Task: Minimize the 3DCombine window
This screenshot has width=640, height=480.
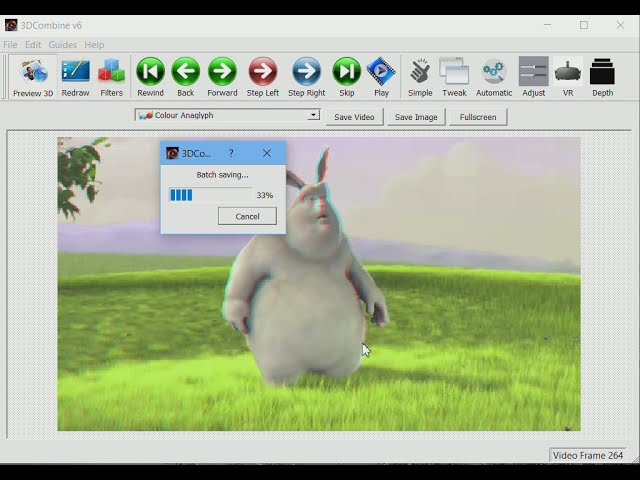Action: click(x=547, y=25)
